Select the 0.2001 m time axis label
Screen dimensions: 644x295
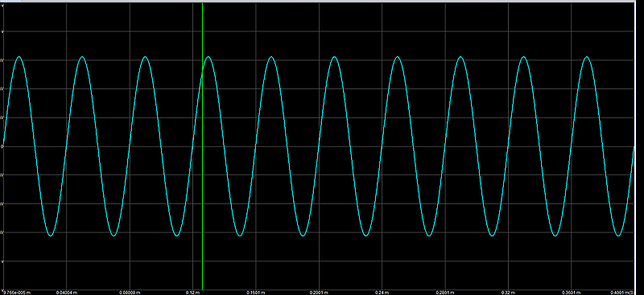coord(319,293)
